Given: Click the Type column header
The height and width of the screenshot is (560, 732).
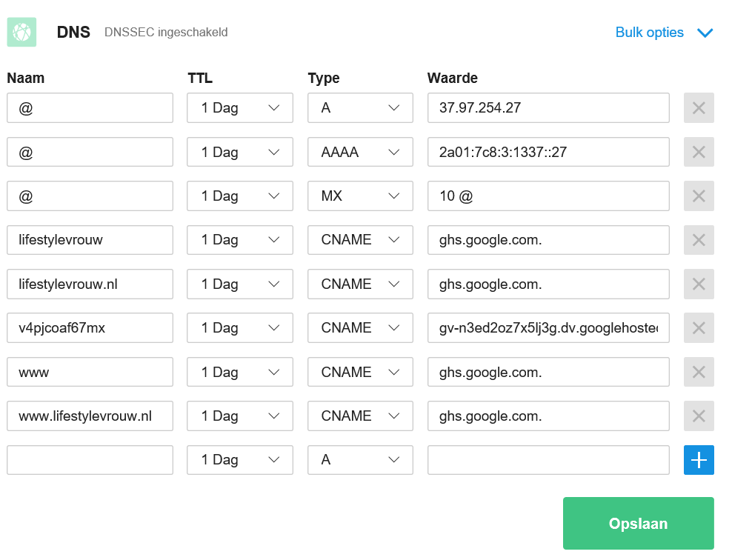Looking at the screenshot, I should [324, 79].
